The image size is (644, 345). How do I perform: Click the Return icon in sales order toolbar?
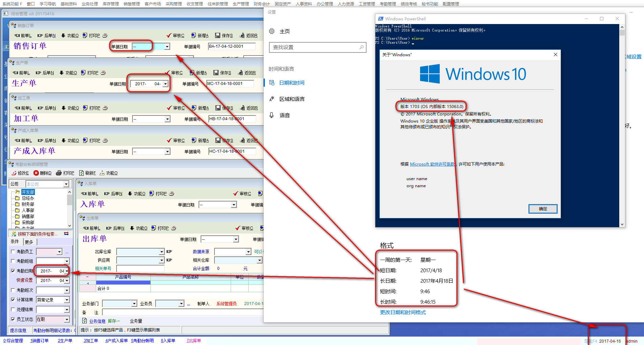coord(242,36)
